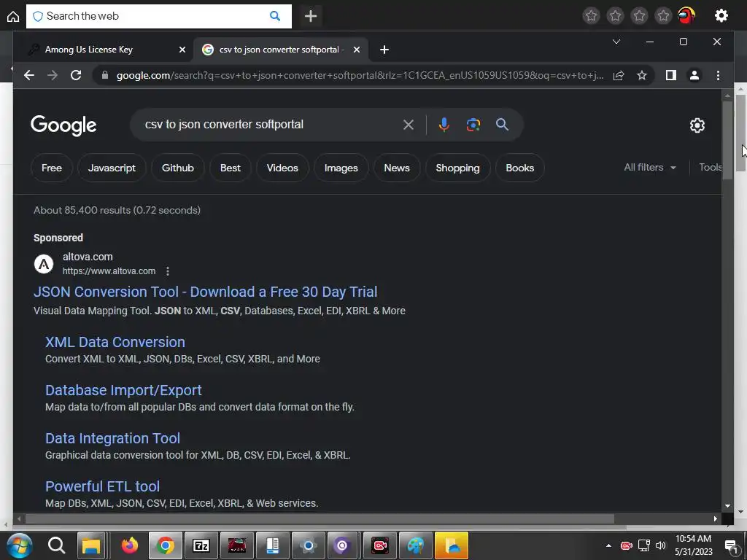Open Chrome profile icon
Viewport: 747px width, 560px height.
click(x=694, y=75)
